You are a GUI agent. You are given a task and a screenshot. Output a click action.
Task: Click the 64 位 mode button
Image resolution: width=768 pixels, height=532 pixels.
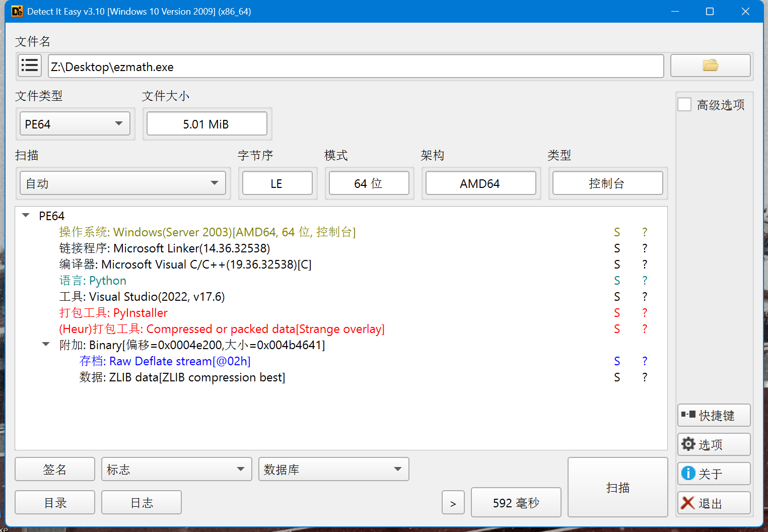pos(369,183)
